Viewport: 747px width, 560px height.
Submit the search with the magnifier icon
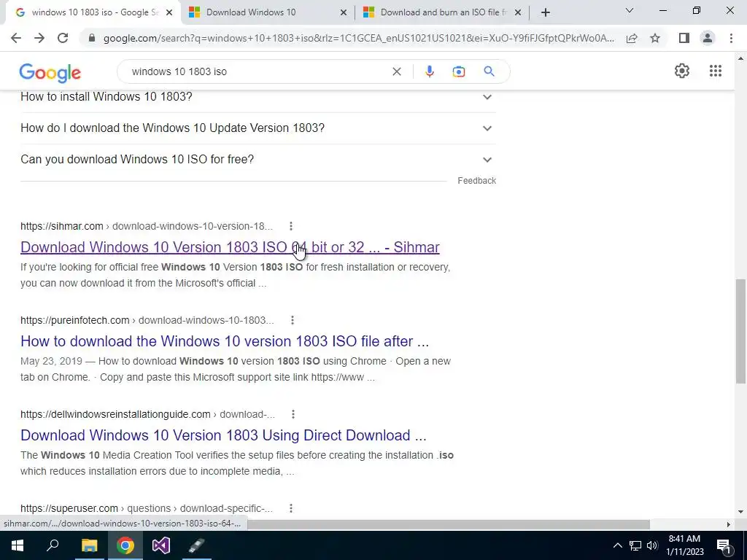[489, 71]
